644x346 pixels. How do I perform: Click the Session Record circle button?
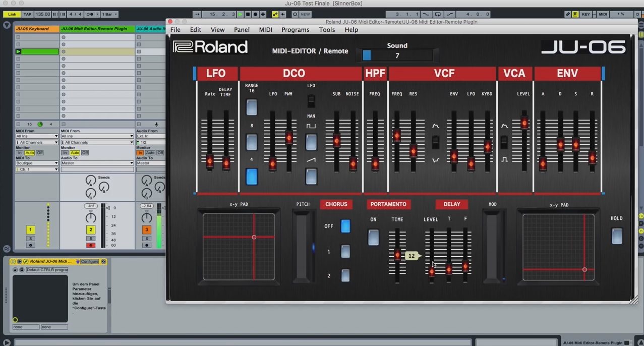click(295, 14)
